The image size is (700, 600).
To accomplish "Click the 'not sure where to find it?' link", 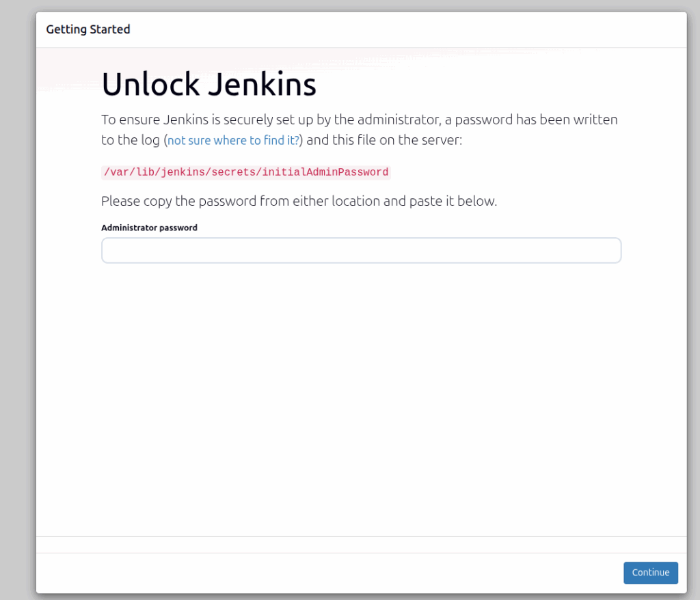I will pyautogui.click(x=234, y=140).
